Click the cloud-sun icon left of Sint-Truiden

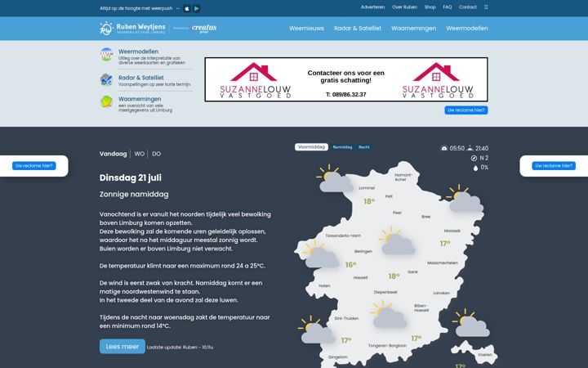point(317,330)
